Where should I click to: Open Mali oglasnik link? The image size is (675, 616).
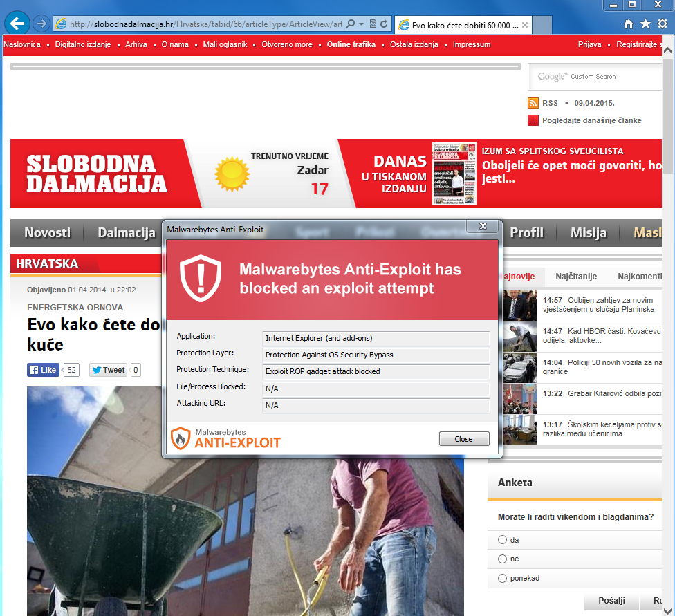tap(225, 44)
